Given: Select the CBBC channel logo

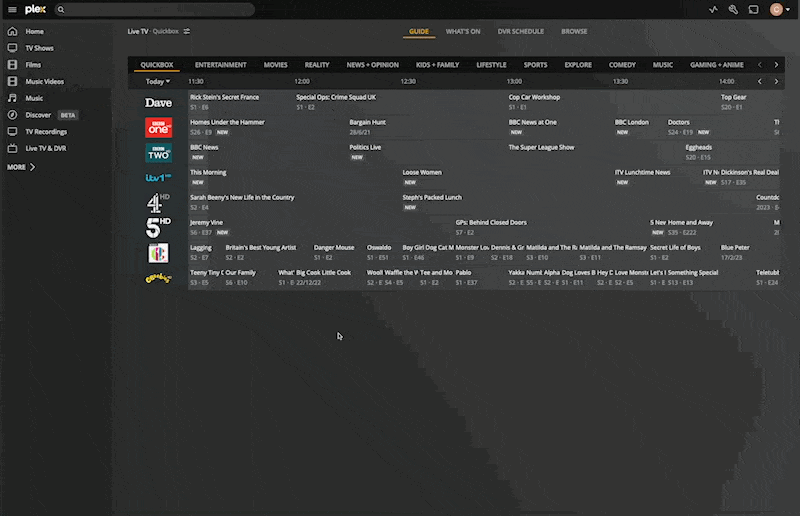Looking at the screenshot, I should coord(158,253).
